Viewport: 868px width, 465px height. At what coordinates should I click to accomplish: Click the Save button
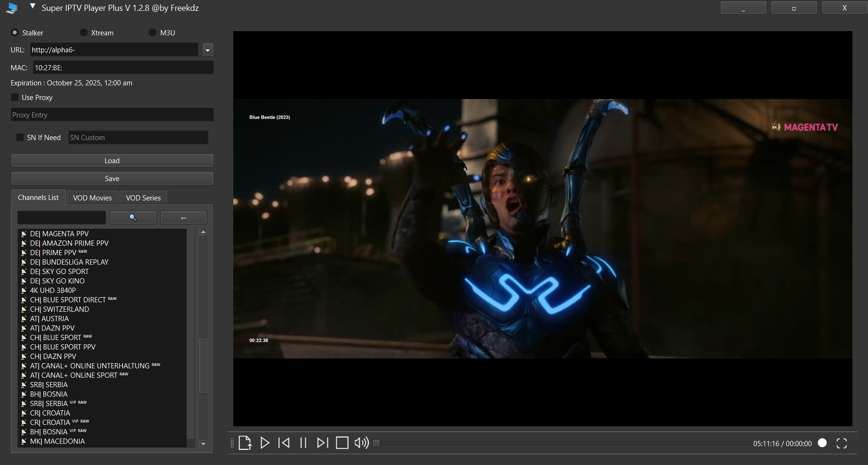(x=112, y=178)
